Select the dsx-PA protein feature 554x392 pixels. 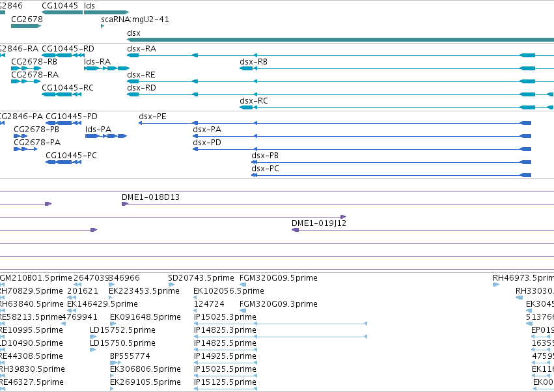tap(362, 136)
